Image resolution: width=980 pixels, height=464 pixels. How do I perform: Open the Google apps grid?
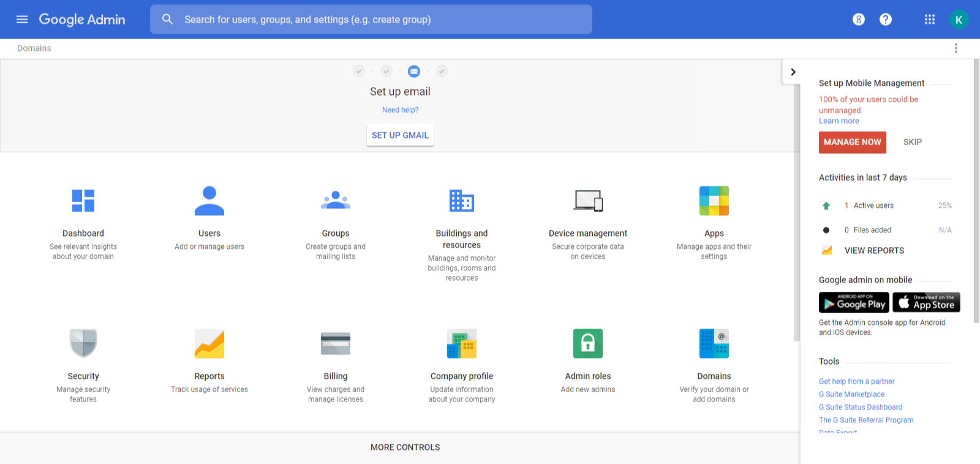930,20
